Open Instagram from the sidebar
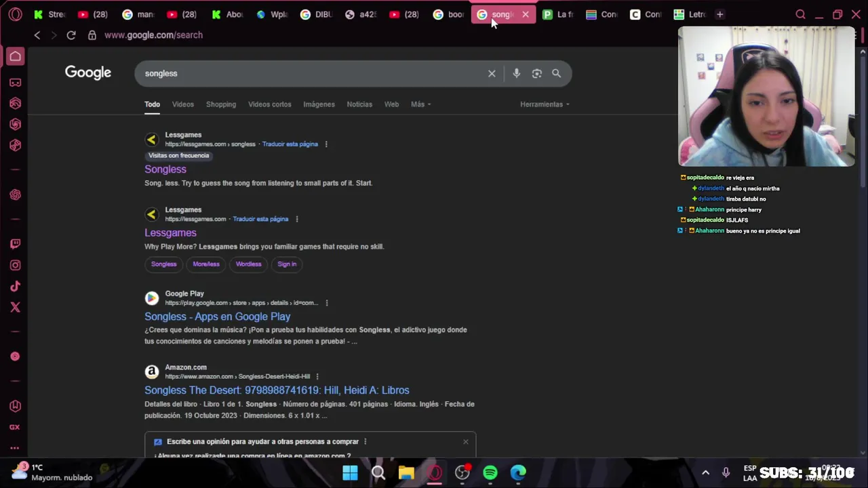The image size is (868, 488). click(15, 266)
